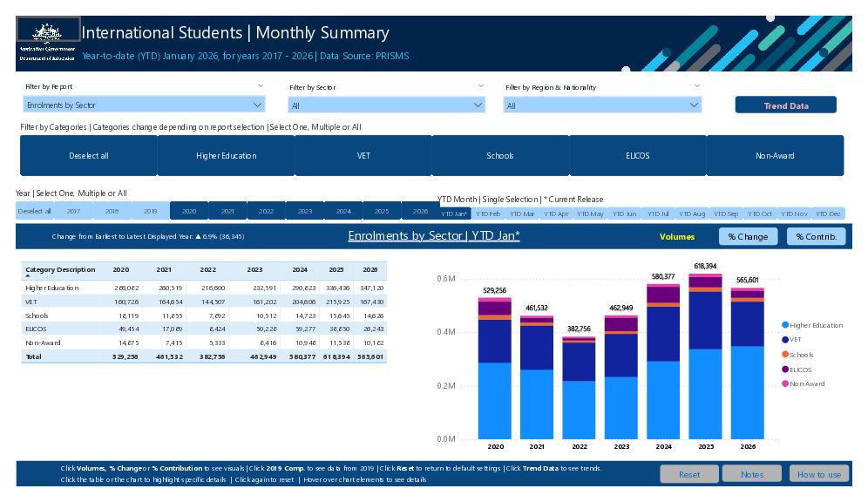Select the VET category filter
The height and width of the screenshot is (502, 868).
[x=361, y=153]
